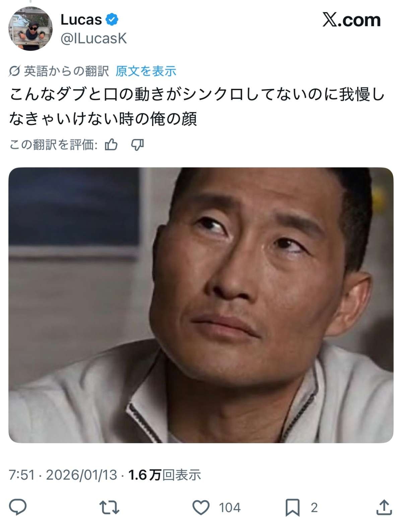Open the attached photo of the man
The height and width of the screenshot is (532, 402).
[201, 305]
